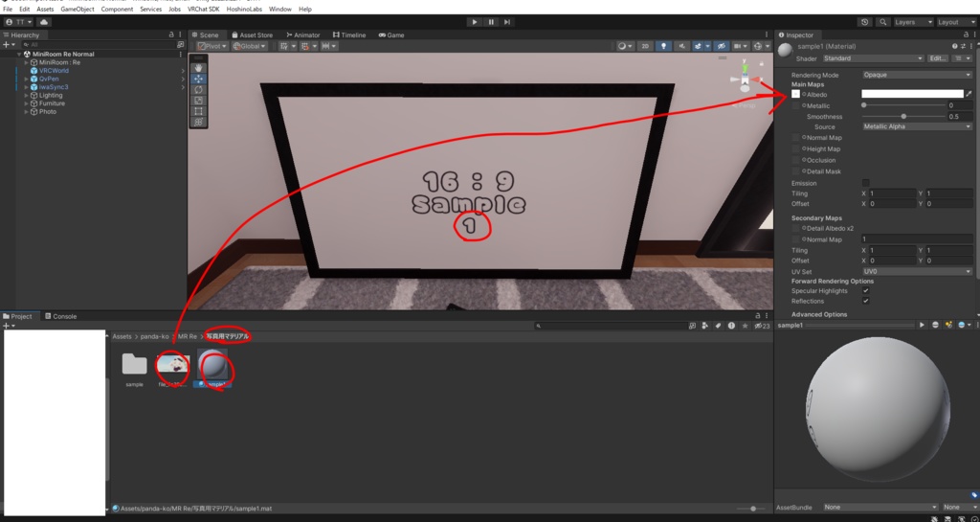This screenshot has height=522, width=980.
Task: Open the File menu
Action: point(8,10)
